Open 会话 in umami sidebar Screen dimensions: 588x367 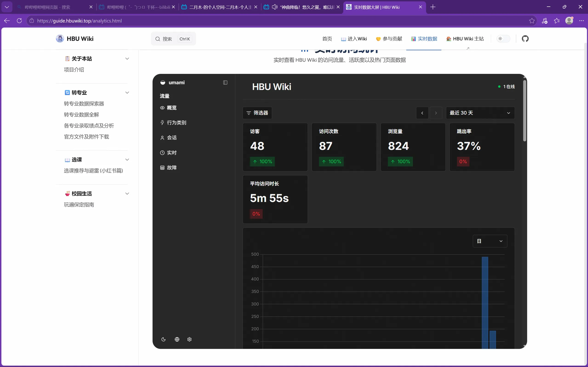point(168,138)
